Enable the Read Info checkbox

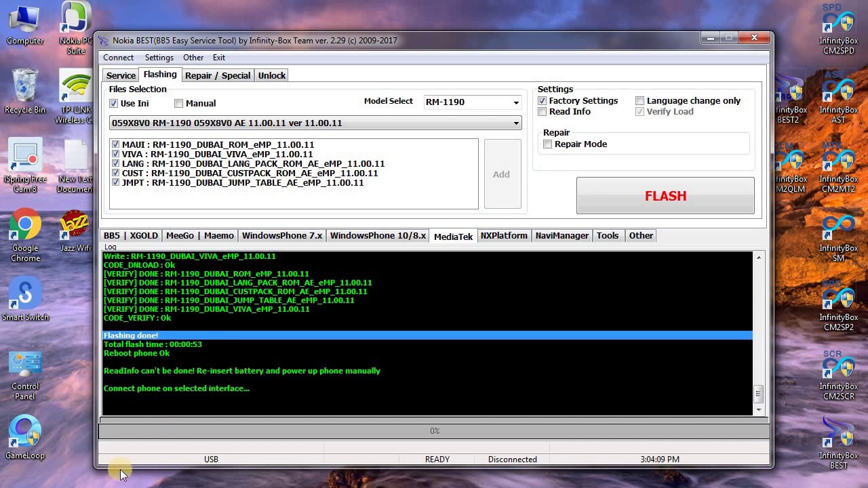tap(542, 111)
